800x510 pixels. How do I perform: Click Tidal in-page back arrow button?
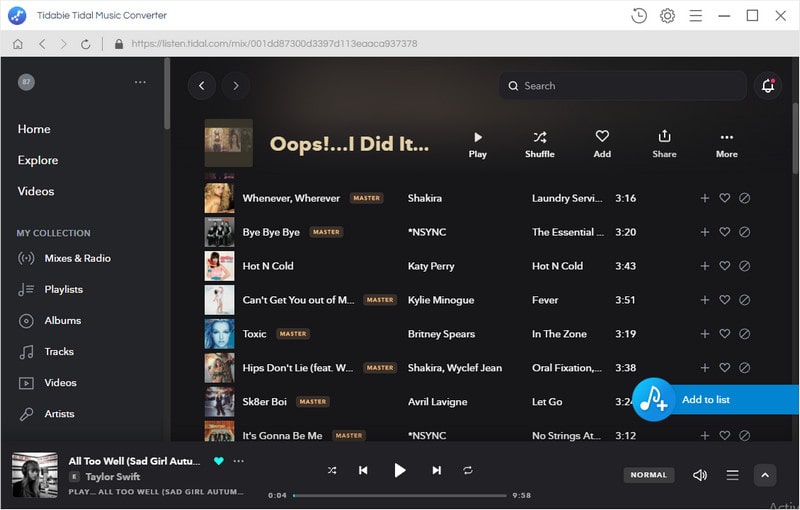click(x=202, y=86)
